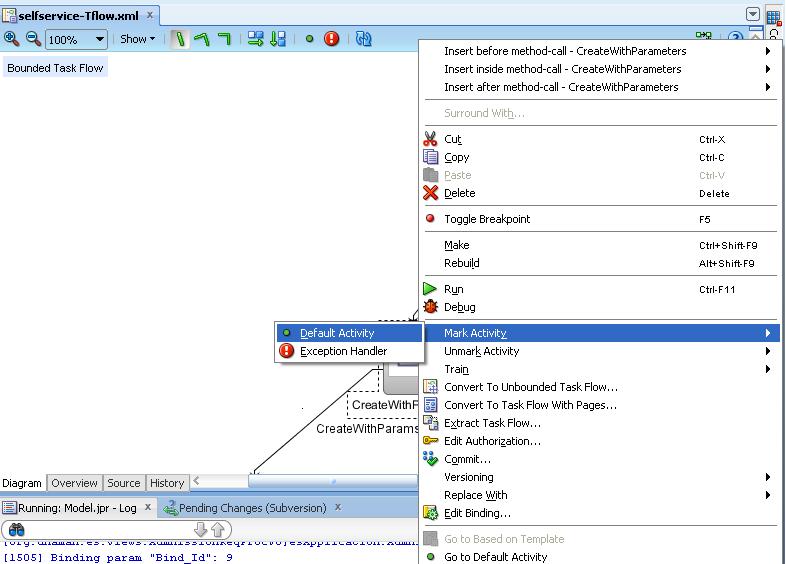The image size is (786, 564).
Task: Click the zoom in magnifier icon
Action: [x=12, y=39]
